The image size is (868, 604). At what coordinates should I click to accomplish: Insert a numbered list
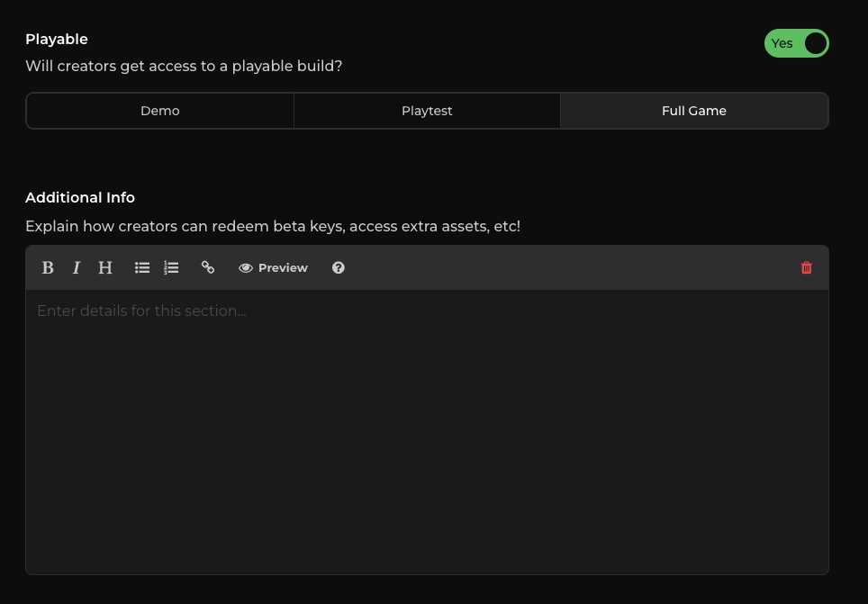[171, 268]
